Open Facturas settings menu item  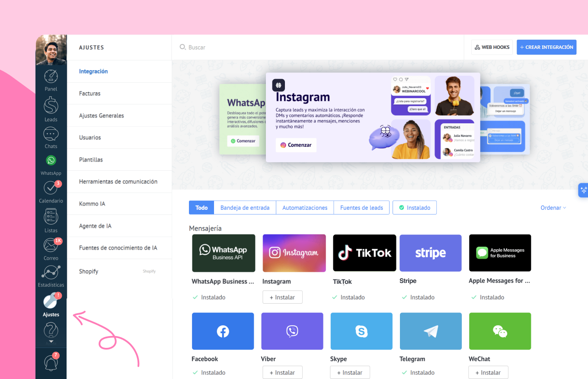point(119,93)
